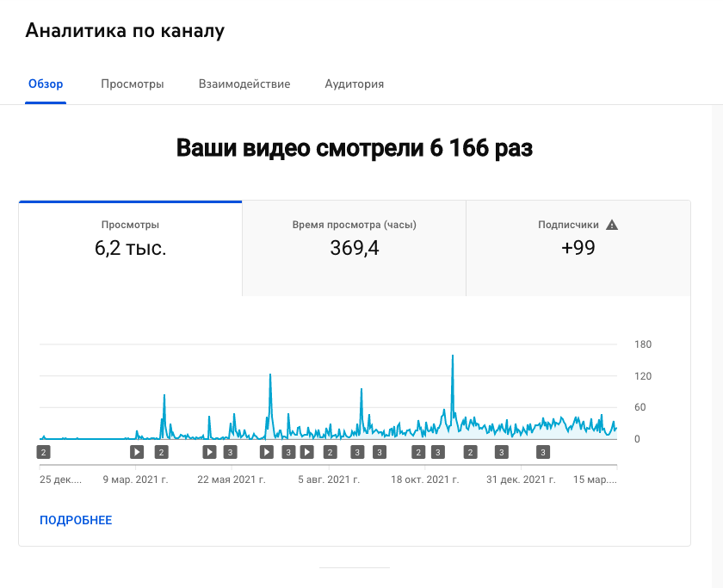Image resolution: width=723 pixels, height=588 pixels.
Task: Click the '3' marker above 18 окт. 2021 label
Action: pos(437,453)
